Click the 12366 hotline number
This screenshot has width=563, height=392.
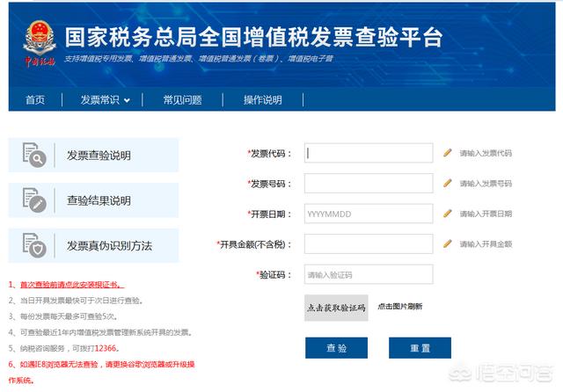pyautogui.click(x=106, y=348)
